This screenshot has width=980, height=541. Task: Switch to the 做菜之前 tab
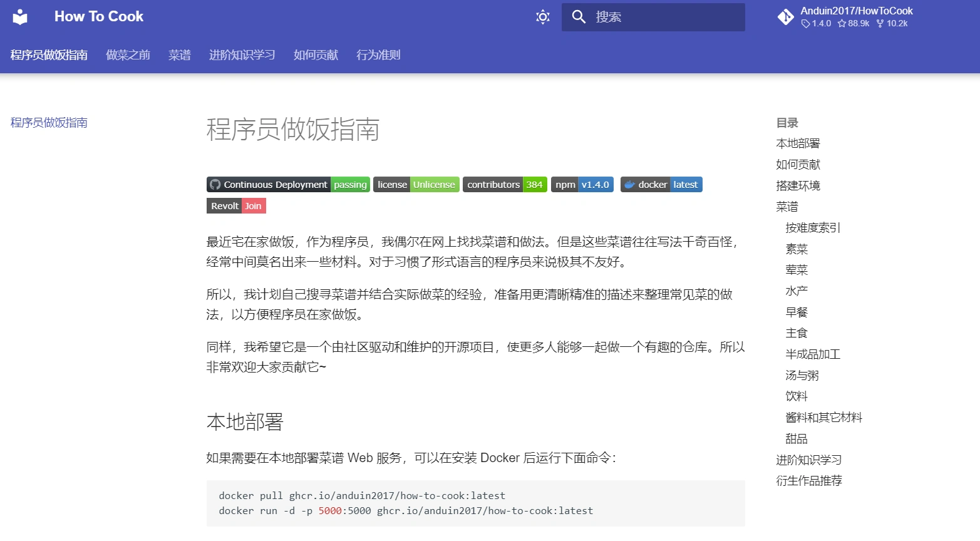pyautogui.click(x=128, y=55)
